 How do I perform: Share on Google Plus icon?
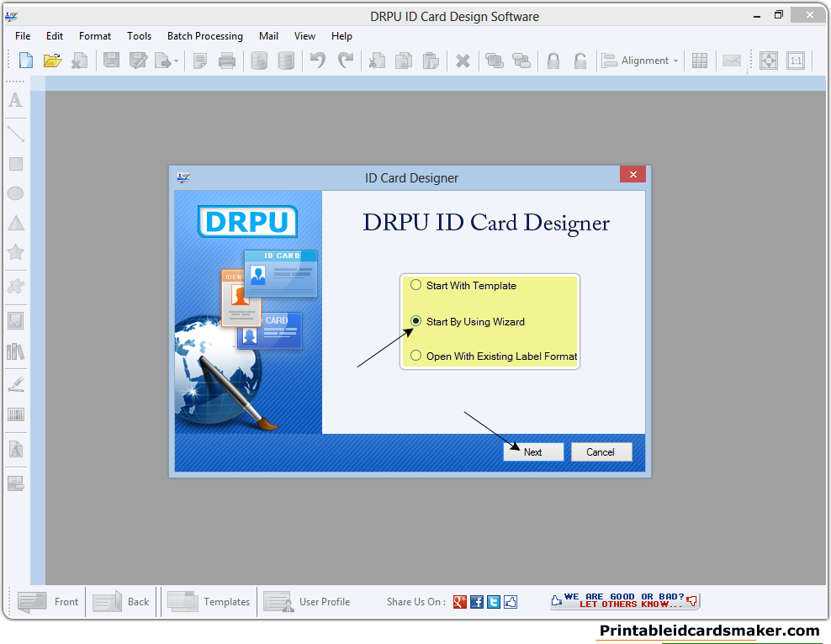(x=460, y=602)
